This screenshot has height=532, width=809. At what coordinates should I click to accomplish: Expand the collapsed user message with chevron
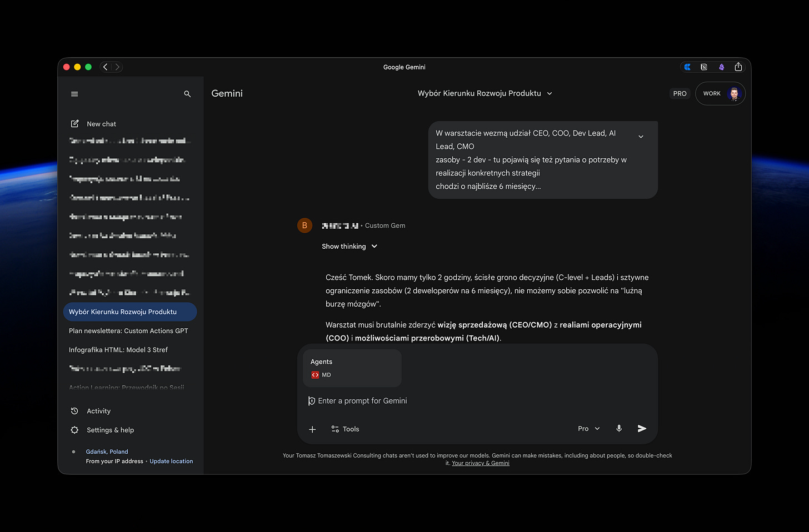pos(641,136)
